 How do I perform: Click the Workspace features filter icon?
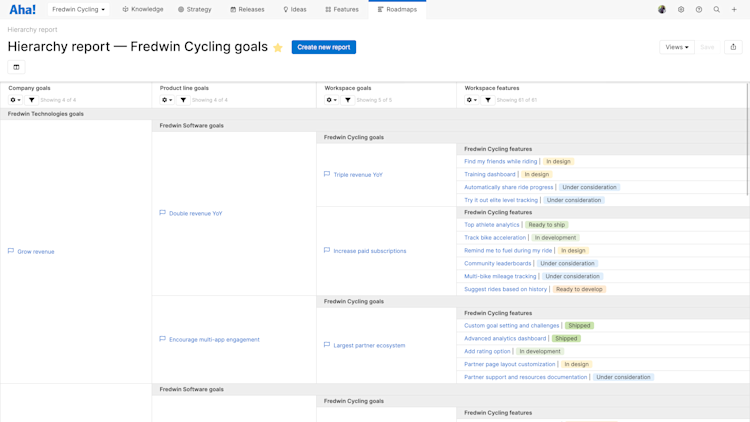(x=488, y=100)
